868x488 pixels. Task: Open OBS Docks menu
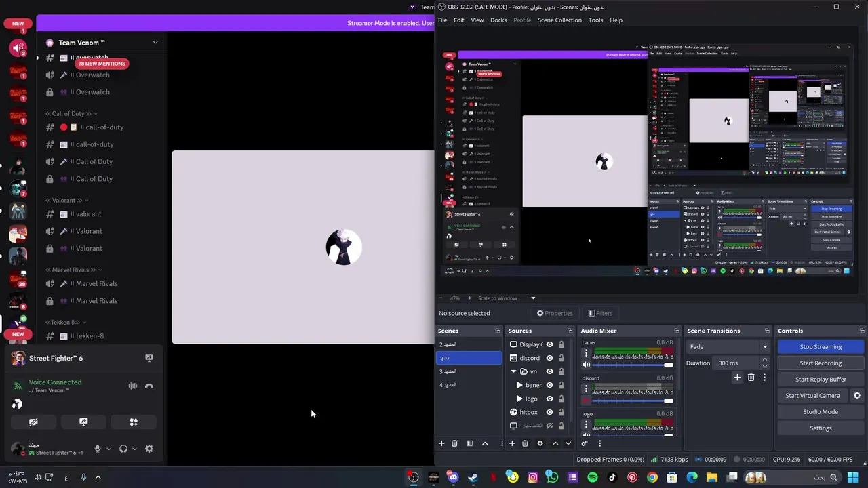click(x=498, y=20)
